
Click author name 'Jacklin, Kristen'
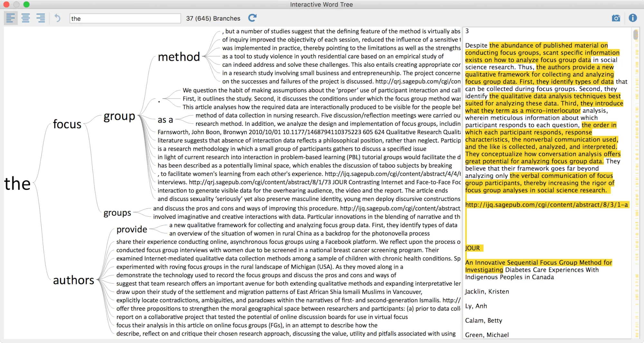tap(487, 292)
